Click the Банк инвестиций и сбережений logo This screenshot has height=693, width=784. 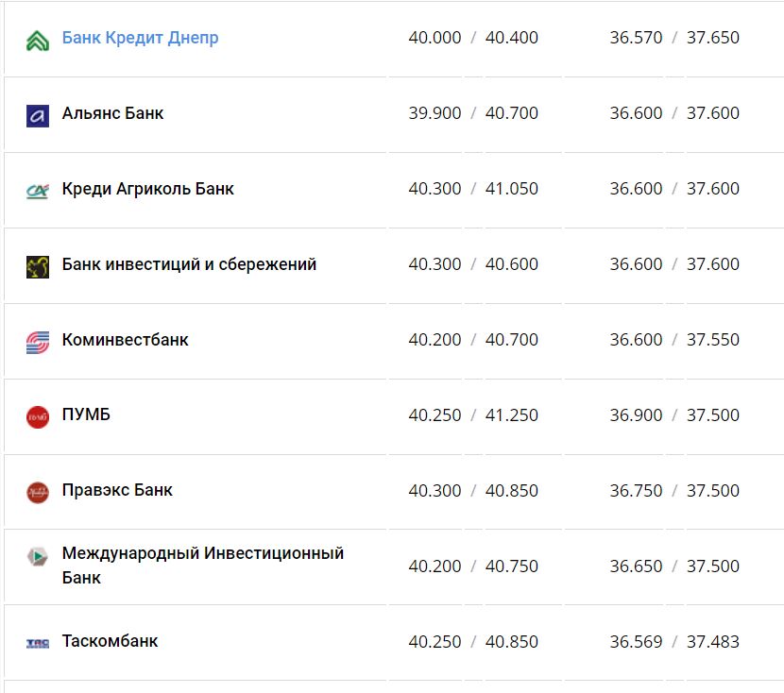coord(38,266)
